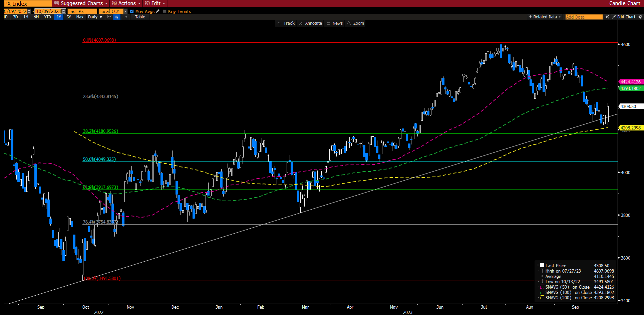Image resolution: width=644 pixels, height=315 pixels.
Task: Click the plus Related Data button
Action: coord(545,17)
